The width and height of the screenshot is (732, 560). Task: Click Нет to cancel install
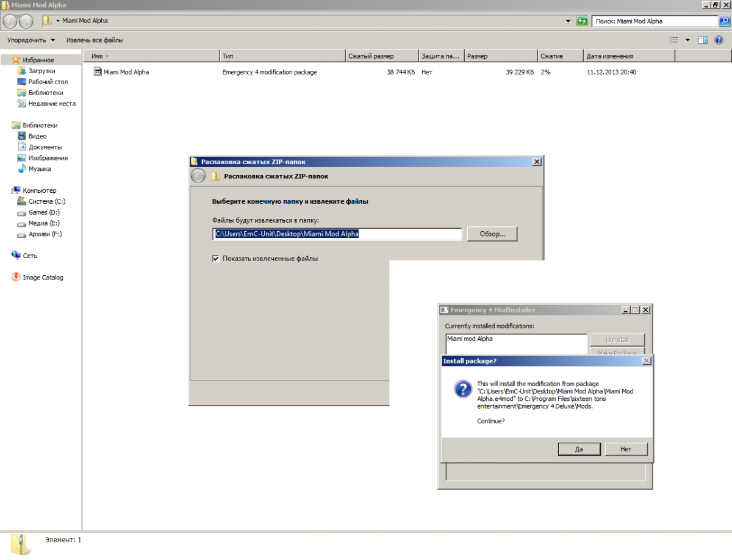(x=626, y=449)
